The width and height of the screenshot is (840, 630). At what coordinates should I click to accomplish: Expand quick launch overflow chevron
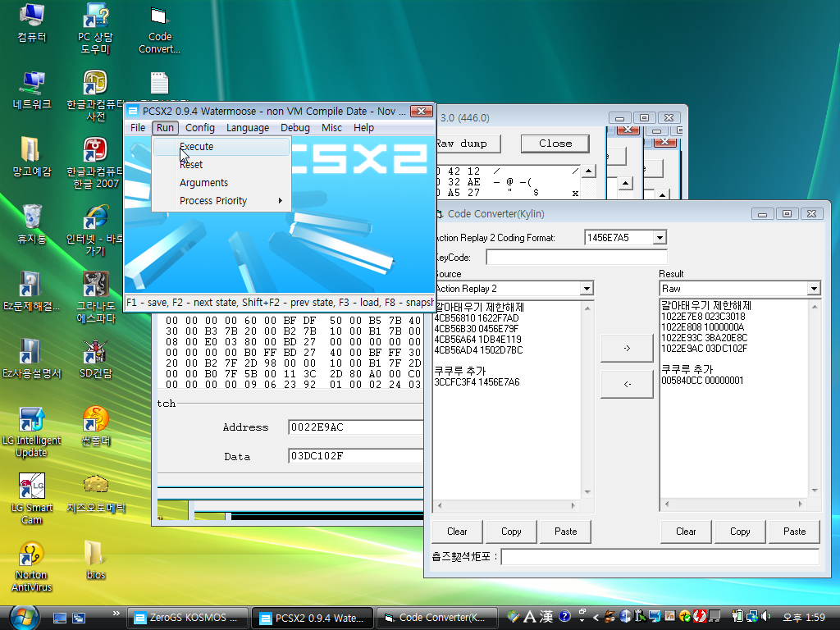(x=116, y=614)
